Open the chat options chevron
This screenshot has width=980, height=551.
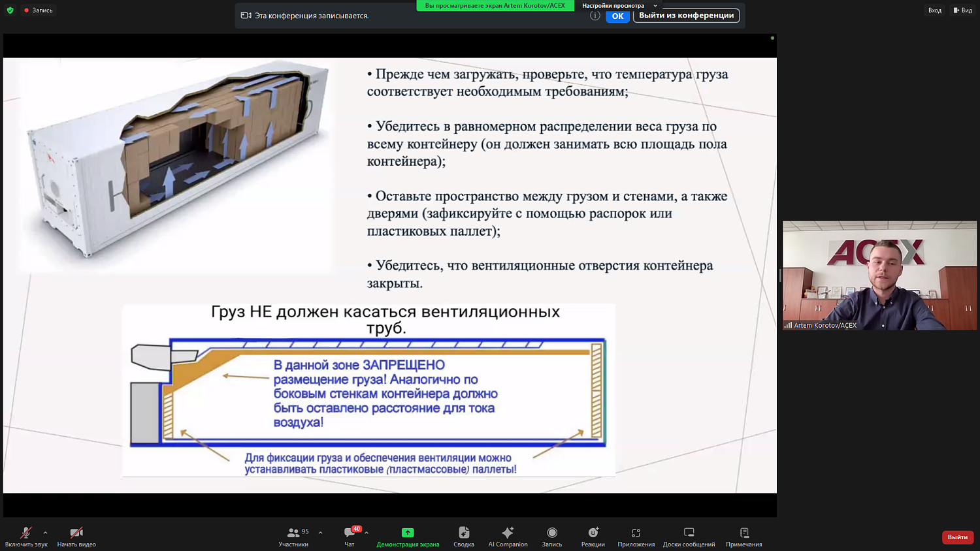coord(365,531)
